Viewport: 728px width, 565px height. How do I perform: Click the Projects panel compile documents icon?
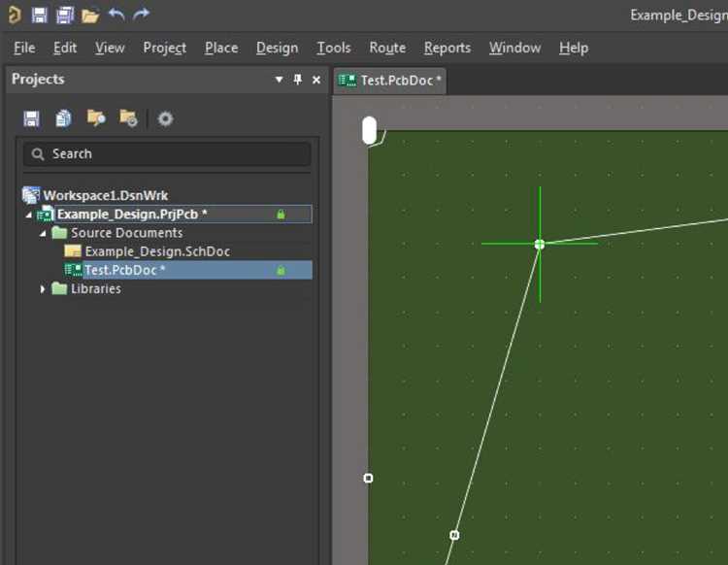coord(63,118)
